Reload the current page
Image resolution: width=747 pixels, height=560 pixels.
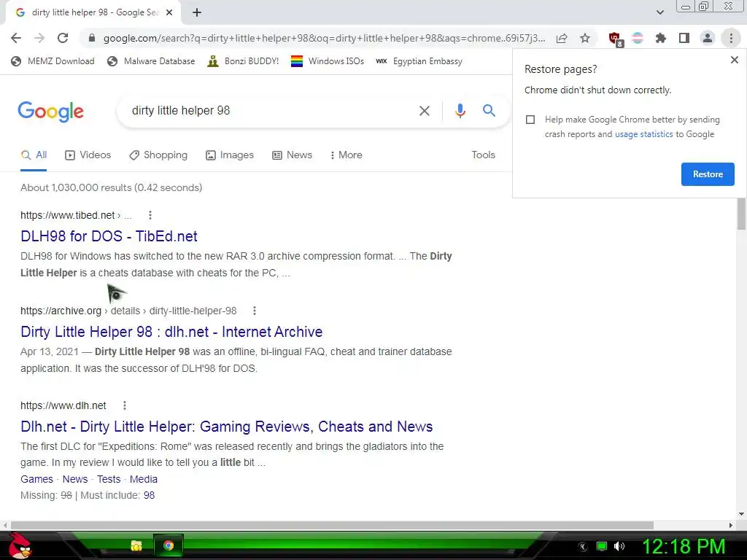63,38
